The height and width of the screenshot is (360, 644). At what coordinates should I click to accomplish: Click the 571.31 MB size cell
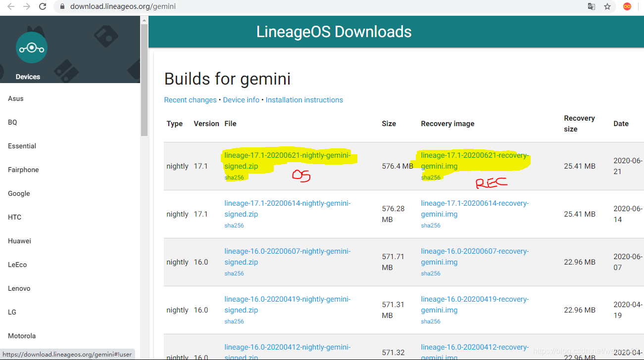point(394,310)
